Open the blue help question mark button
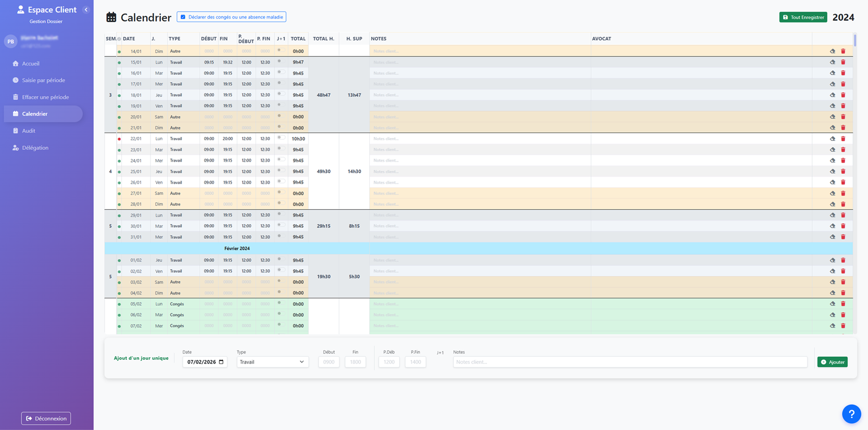 pyautogui.click(x=851, y=414)
